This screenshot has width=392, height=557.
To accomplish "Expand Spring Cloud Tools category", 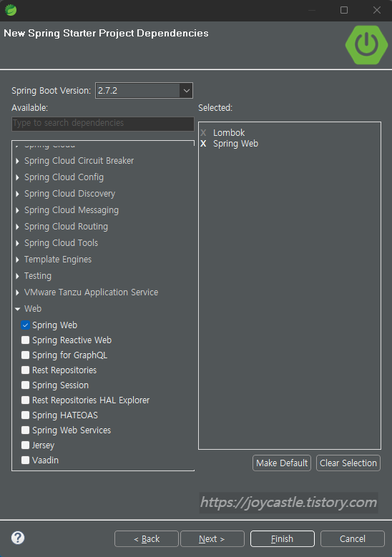I will pos(17,243).
